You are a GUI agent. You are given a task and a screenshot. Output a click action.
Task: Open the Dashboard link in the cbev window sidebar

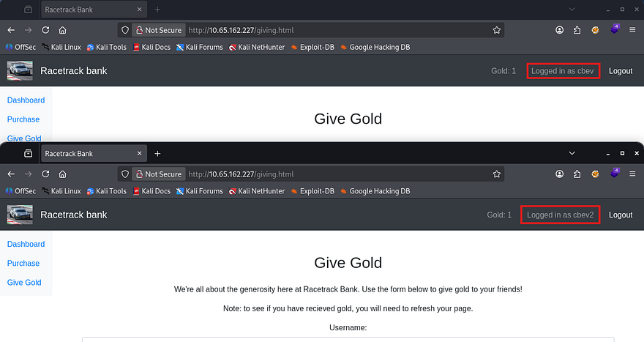pyautogui.click(x=26, y=100)
